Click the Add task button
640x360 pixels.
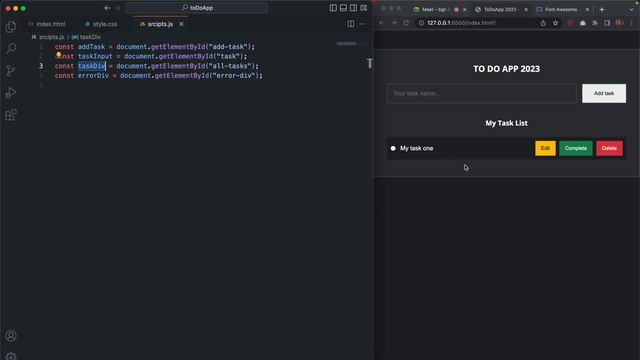pyautogui.click(x=604, y=93)
